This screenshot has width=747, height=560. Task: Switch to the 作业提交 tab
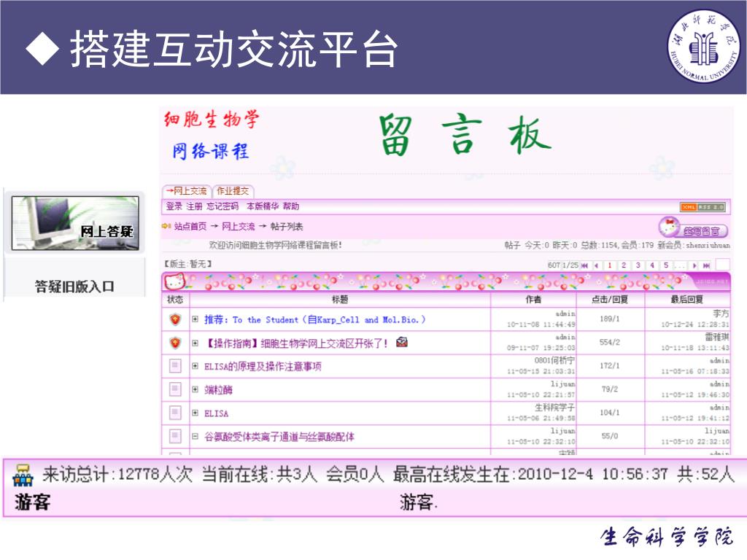pyautogui.click(x=232, y=191)
